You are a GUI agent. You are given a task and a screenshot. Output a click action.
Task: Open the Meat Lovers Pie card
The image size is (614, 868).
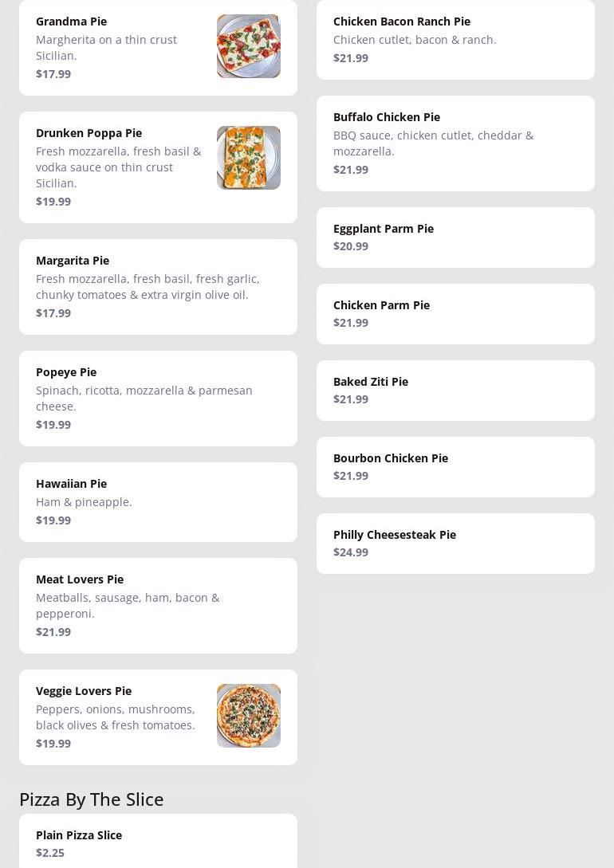coord(158,606)
